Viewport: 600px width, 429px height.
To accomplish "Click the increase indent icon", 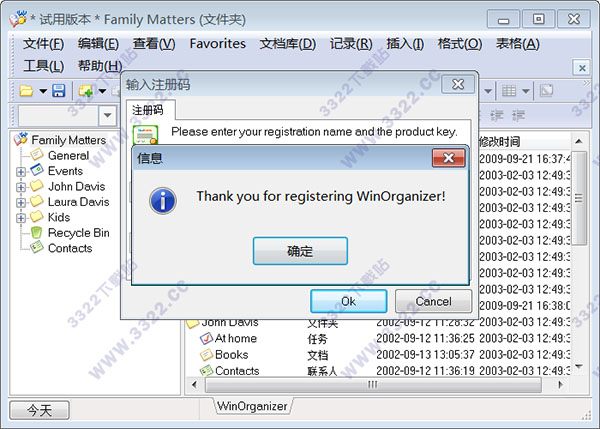I will pos(518,115).
